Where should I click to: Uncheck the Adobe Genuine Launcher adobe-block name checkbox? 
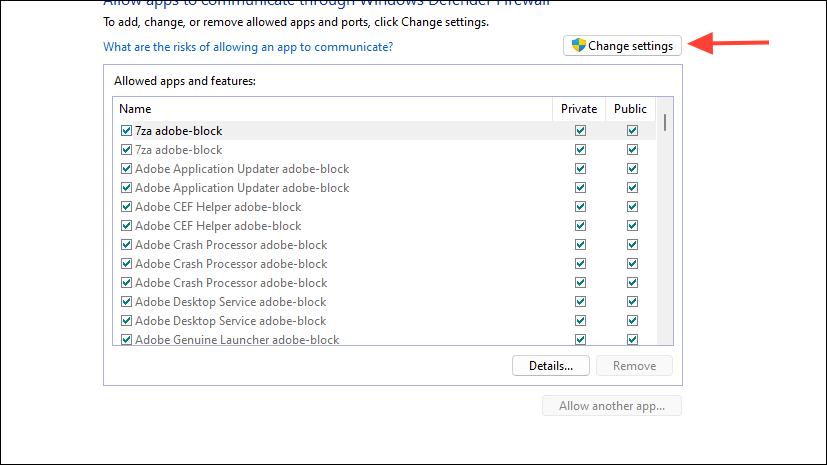coord(126,340)
